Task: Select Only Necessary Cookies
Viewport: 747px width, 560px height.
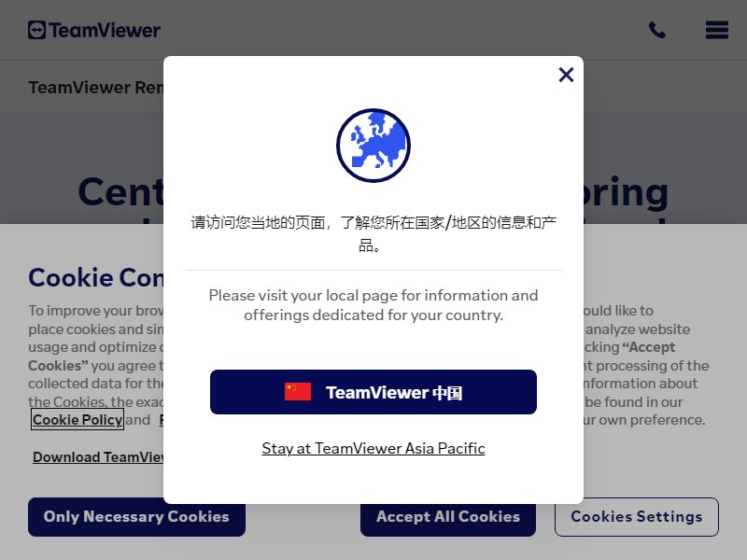Action: (136, 517)
